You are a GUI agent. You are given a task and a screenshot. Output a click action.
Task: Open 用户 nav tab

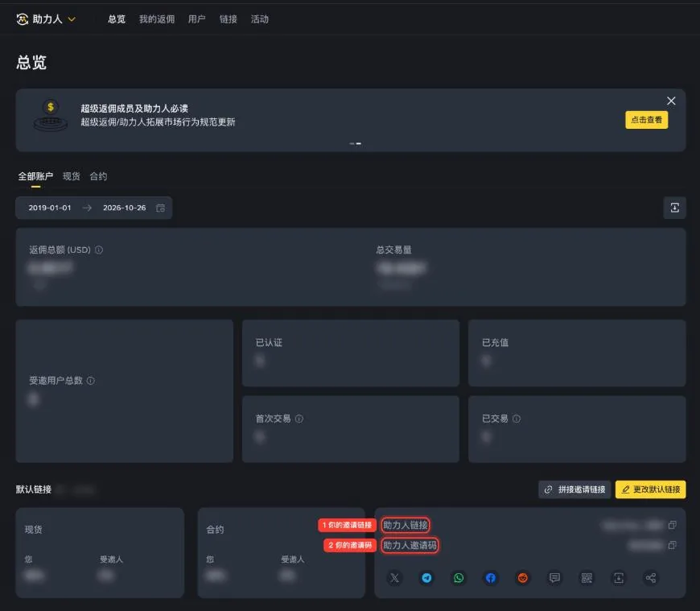pyautogui.click(x=197, y=19)
